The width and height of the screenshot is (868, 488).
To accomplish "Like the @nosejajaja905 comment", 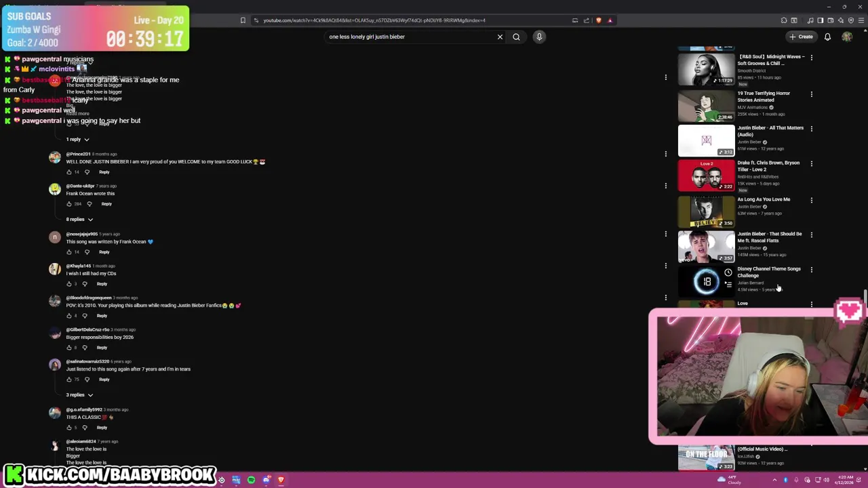I will [x=69, y=252].
